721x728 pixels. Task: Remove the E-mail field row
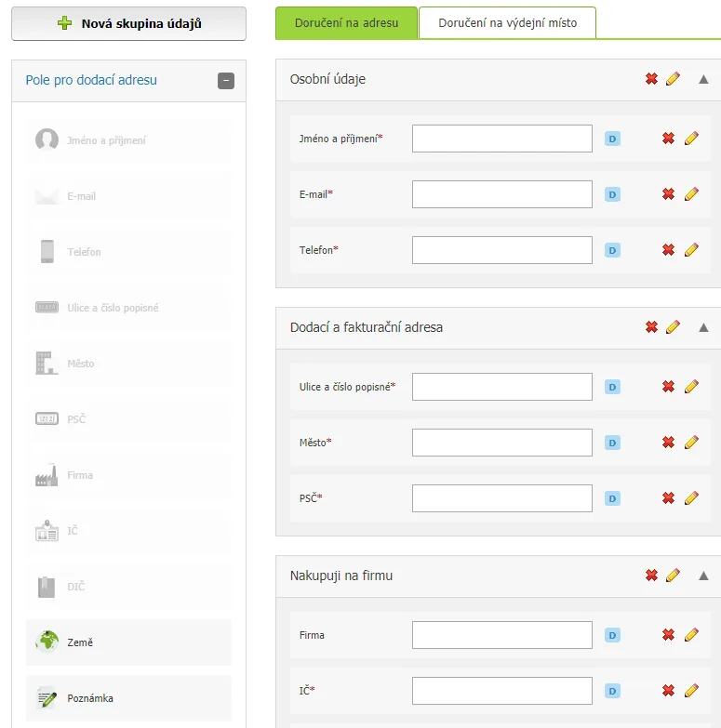click(668, 194)
